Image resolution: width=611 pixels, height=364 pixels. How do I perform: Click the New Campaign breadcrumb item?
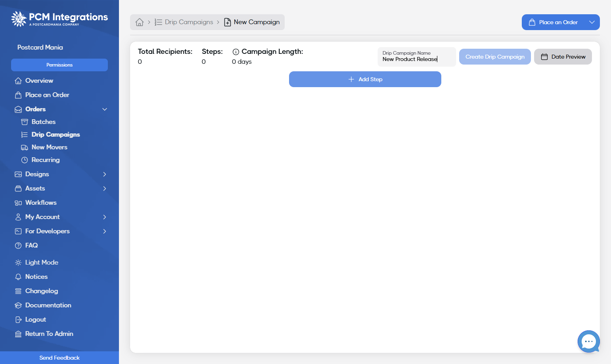pyautogui.click(x=252, y=22)
